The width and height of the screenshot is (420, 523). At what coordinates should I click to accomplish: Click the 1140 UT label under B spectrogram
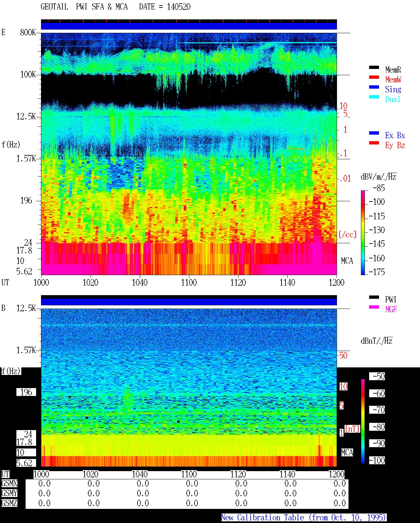tap(287, 474)
